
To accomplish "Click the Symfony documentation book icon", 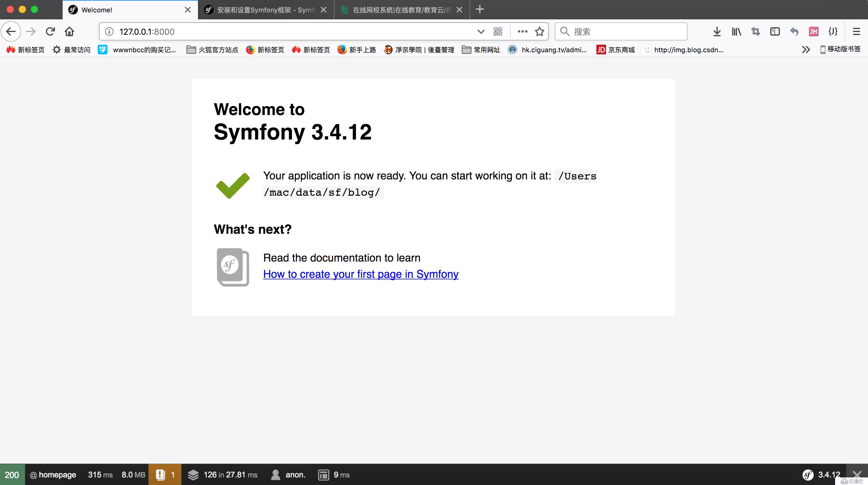I will point(233,267).
